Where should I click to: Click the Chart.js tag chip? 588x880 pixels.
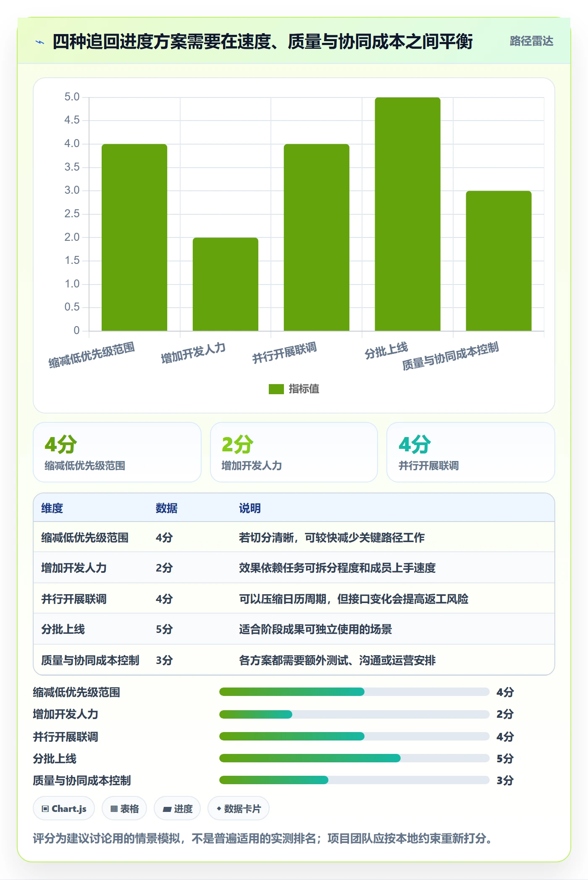(x=64, y=809)
